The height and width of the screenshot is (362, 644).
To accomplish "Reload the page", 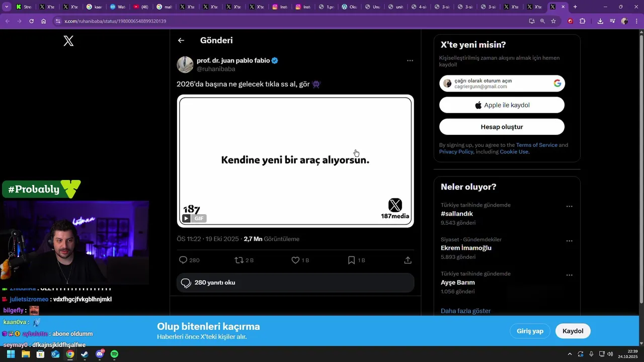I will click(x=31, y=21).
